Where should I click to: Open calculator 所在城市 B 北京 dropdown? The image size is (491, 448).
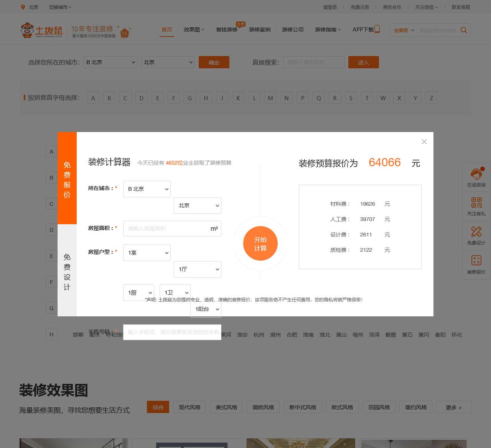[x=147, y=189]
